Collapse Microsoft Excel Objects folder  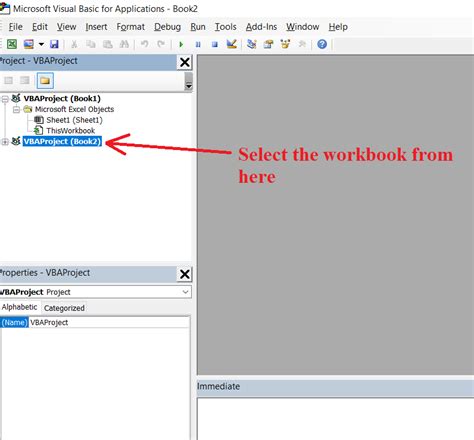coord(16,109)
